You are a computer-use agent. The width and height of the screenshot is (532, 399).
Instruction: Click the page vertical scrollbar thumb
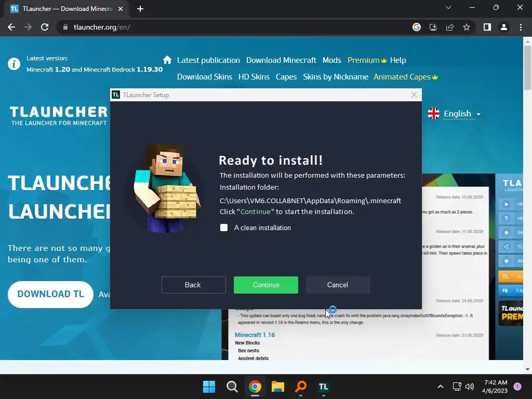[x=527, y=68]
